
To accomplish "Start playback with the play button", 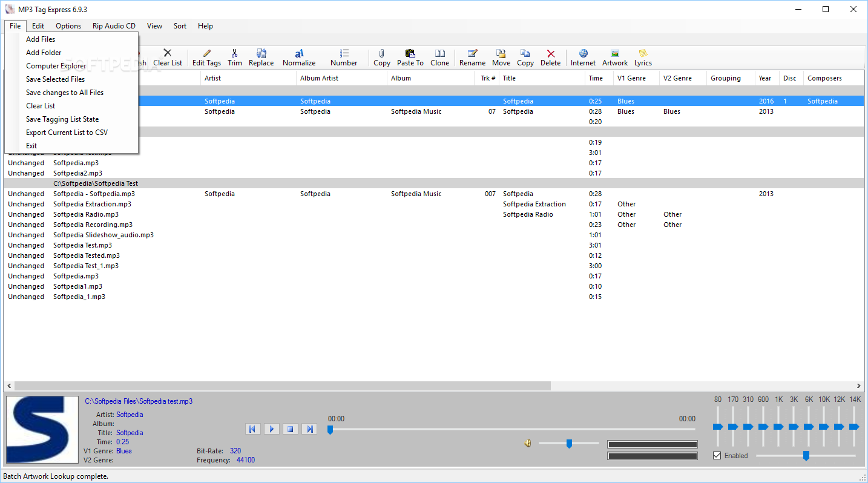I will (272, 429).
